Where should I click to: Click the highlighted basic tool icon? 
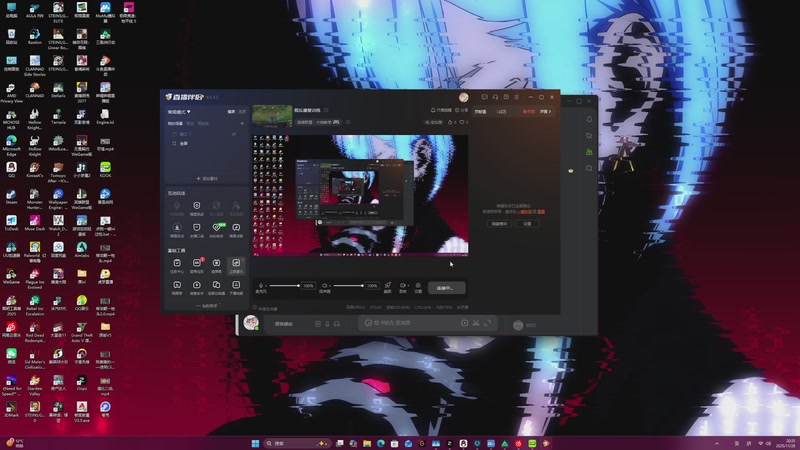pyautogui.click(x=236, y=265)
